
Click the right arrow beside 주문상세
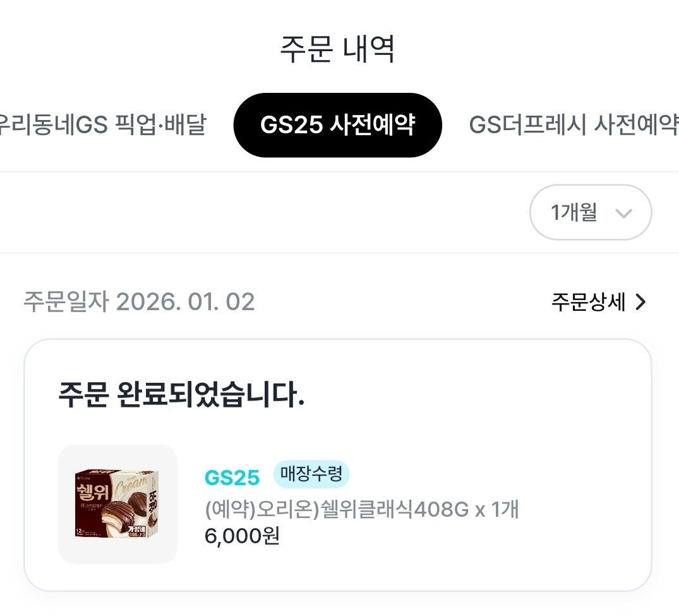point(640,302)
